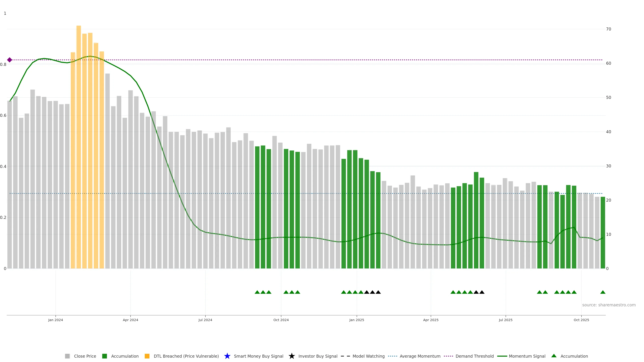Click the purple Demand Threshold diamond marker
This screenshot has width=644, height=362.
10,60
